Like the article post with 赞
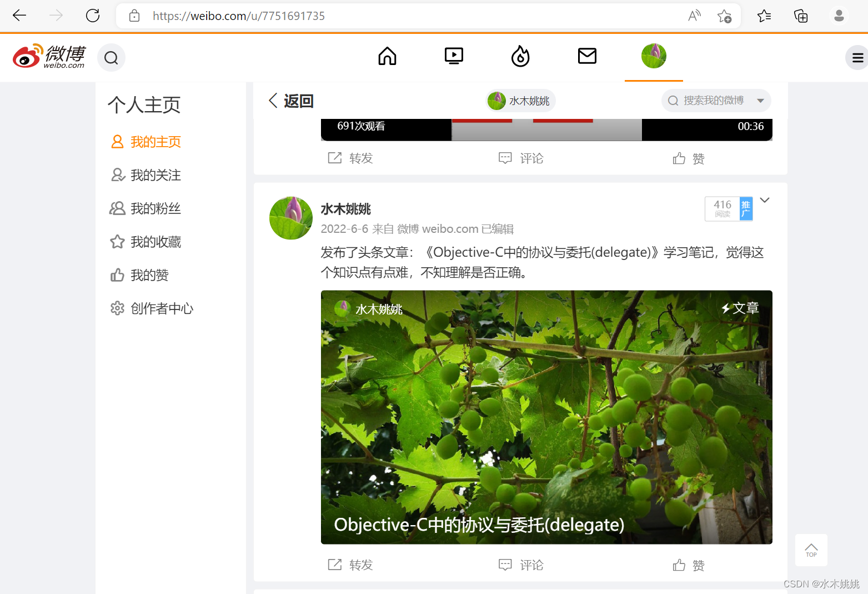This screenshot has height=594, width=868. pyautogui.click(x=689, y=566)
